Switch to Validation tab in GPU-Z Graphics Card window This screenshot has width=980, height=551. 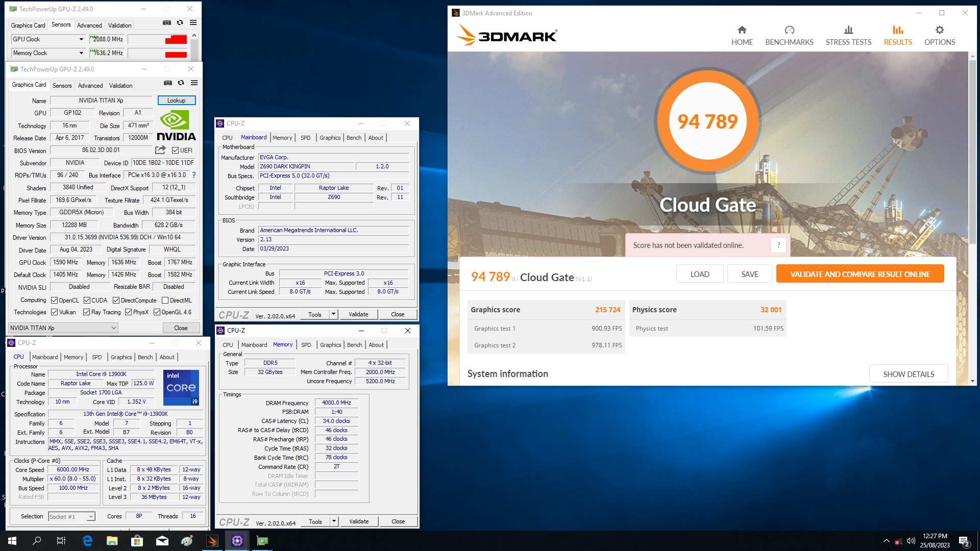(120, 85)
